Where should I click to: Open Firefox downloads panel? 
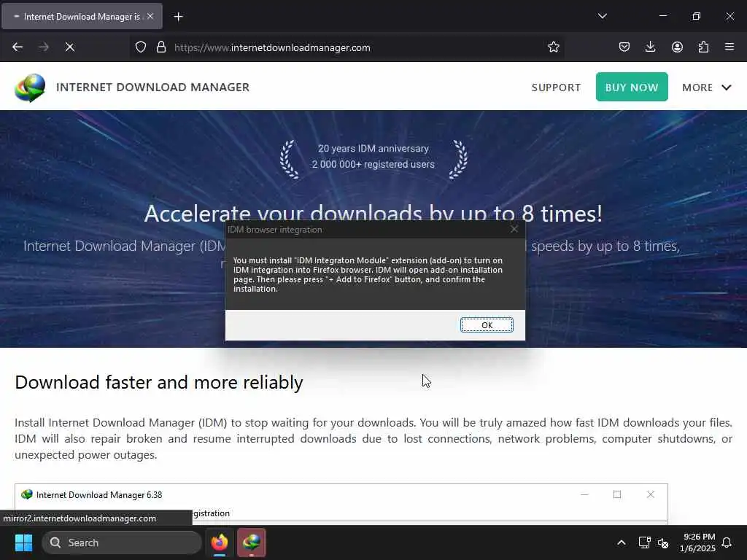(x=650, y=47)
